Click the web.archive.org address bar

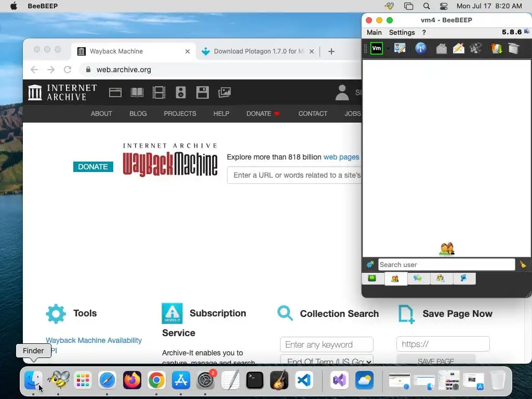tap(220, 70)
